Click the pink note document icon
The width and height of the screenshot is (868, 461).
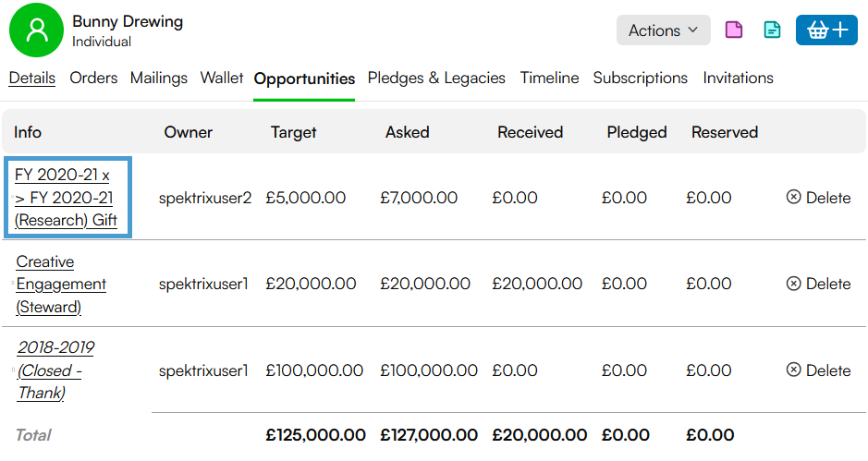point(733,30)
